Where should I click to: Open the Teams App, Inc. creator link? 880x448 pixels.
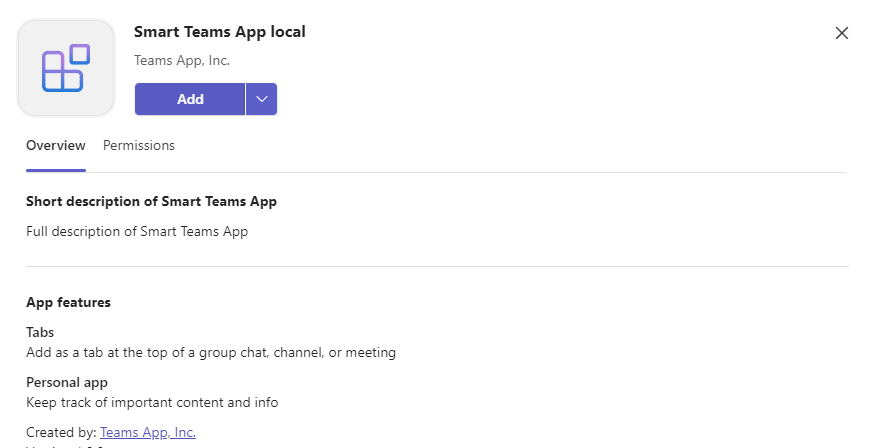click(x=148, y=432)
